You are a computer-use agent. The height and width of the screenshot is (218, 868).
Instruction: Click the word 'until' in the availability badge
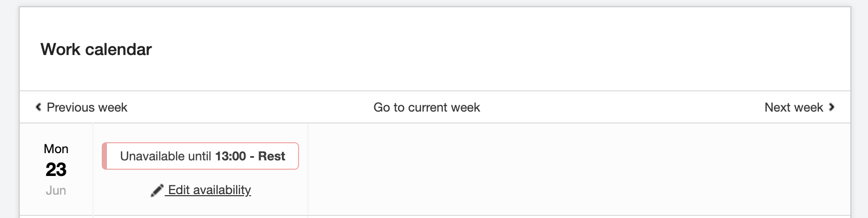pyautogui.click(x=199, y=156)
